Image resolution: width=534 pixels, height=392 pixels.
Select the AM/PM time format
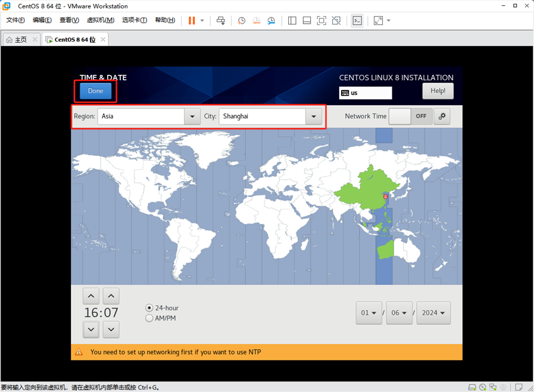(161, 318)
